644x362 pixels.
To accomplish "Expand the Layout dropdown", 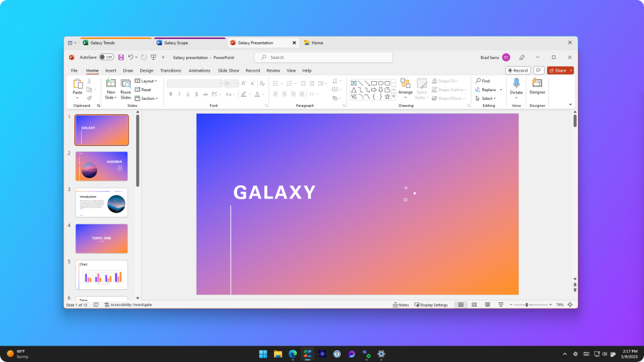I will [147, 81].
